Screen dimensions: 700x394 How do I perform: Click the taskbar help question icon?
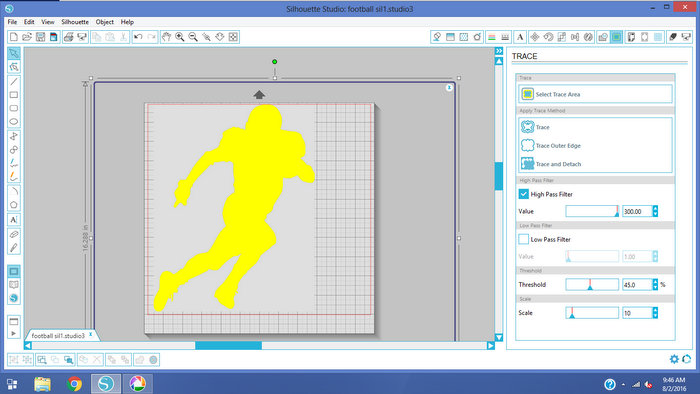point(610,384)
